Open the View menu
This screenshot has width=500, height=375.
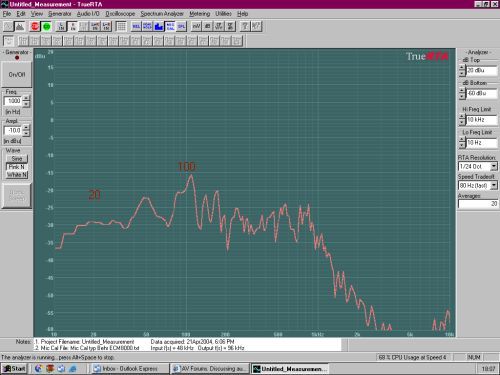[x=37, y=14]
